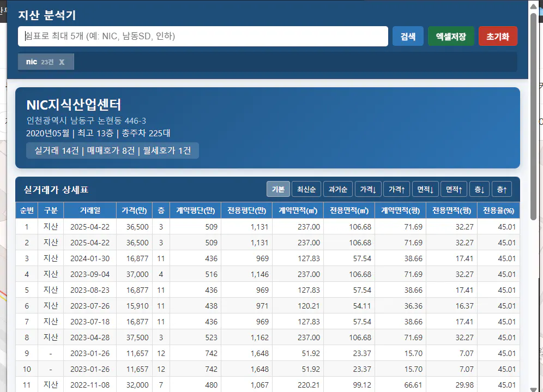Click the 지산 analyzer title 지산 분석기

tap(47, 15)
